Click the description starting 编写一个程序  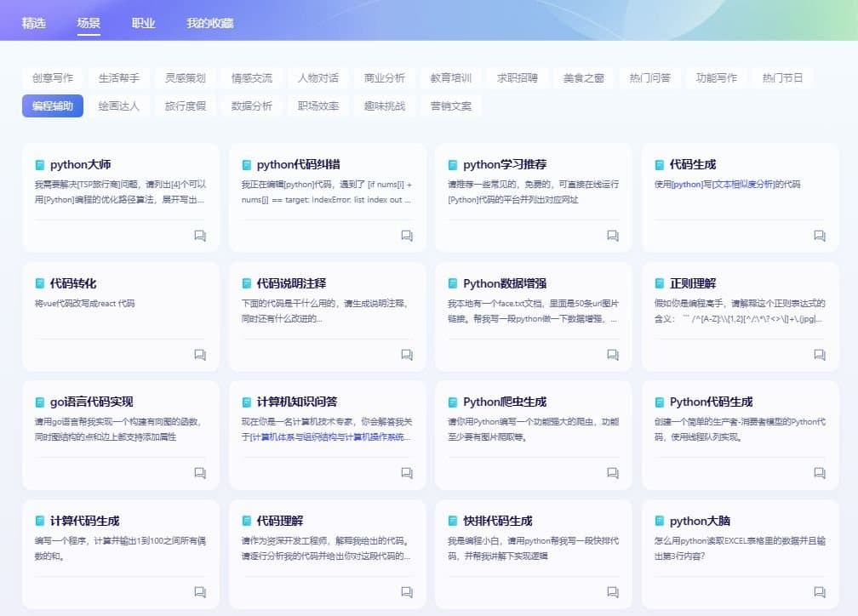(120, 548)
